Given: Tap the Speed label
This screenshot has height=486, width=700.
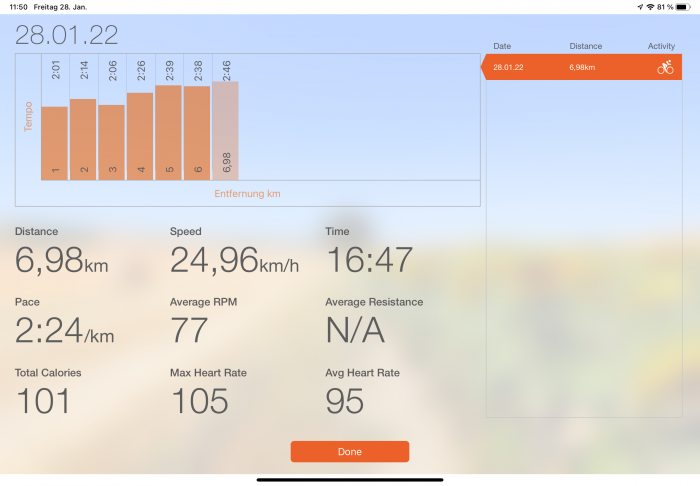Looking at the screenshot, I should (186, 231).
